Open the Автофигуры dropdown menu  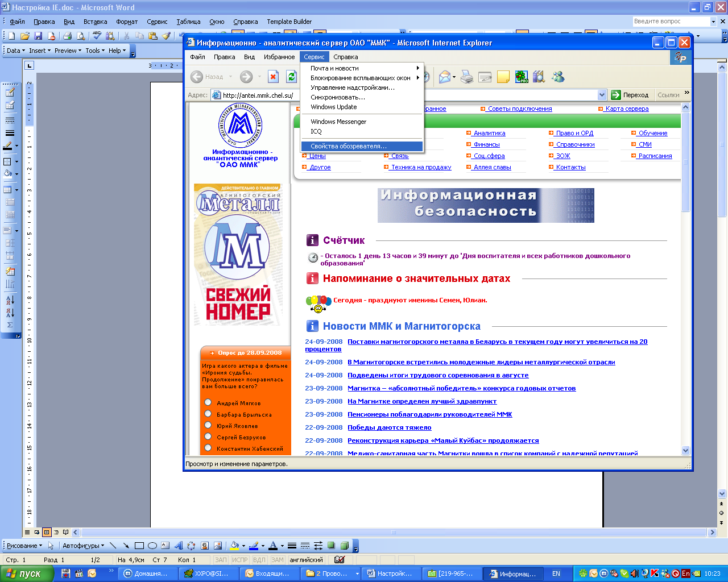pos(84,546)
